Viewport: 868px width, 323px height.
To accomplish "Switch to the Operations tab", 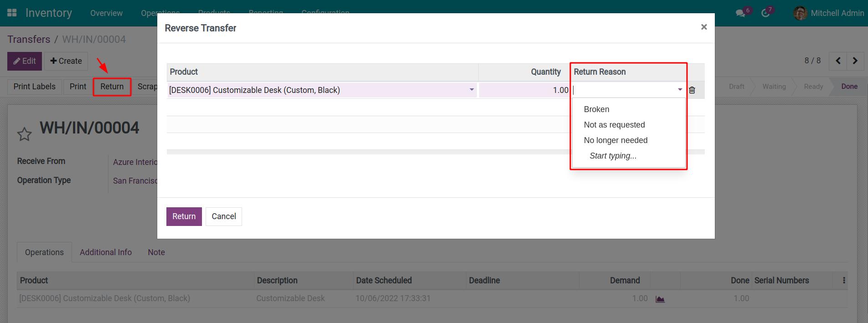I will click(44, 252).
